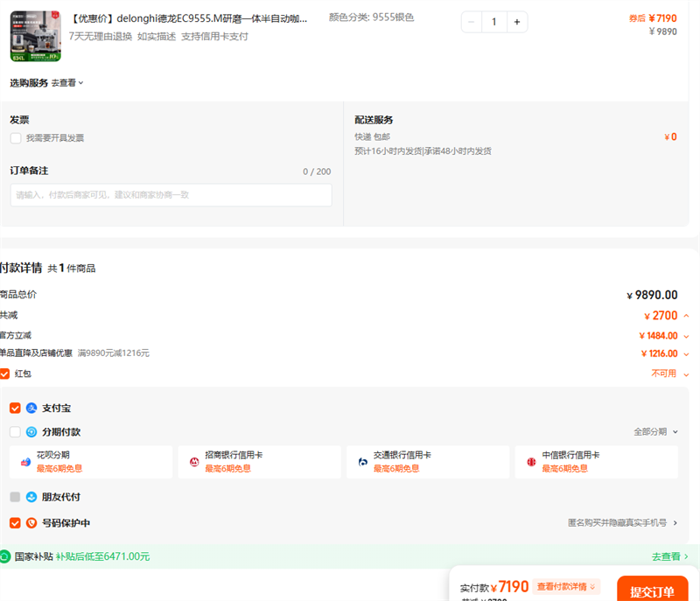The width and height of the screenshot is (700, 601).
Task: Decrease quantity with the minus button
Action: 472,22
